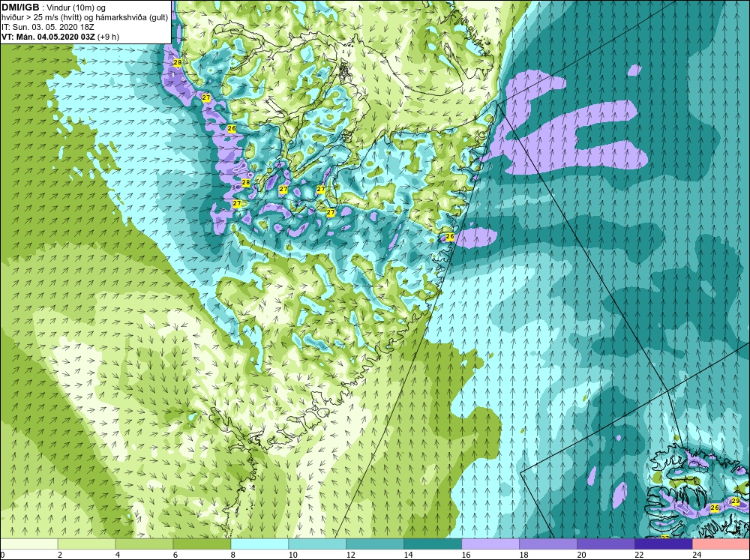Viewport: 750px width, 560px height.
Task: Select the dark teal 14–16 m/s legend swatch
Action: click(x=433, y=544)
